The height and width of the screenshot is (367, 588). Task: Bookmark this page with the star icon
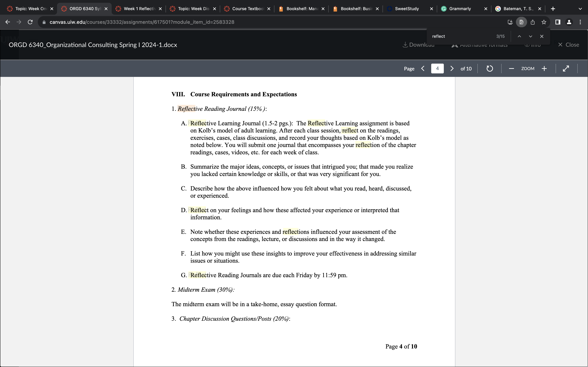[x=544, y=22]
